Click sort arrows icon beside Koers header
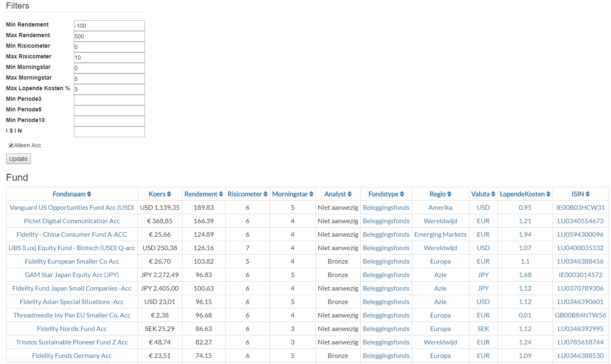The width and height of the screenshot is (611, 364). coord(169,194)
